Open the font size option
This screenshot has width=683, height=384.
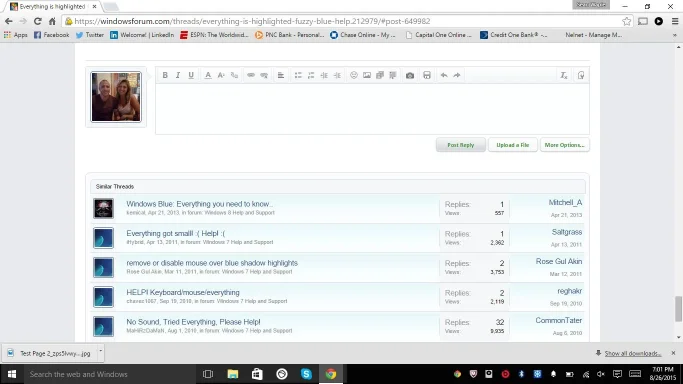point(221,75)
